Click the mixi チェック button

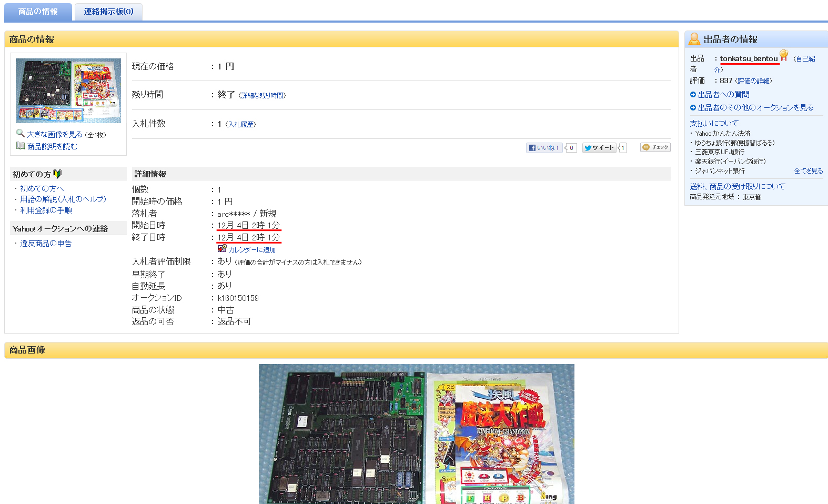[655, 147]
